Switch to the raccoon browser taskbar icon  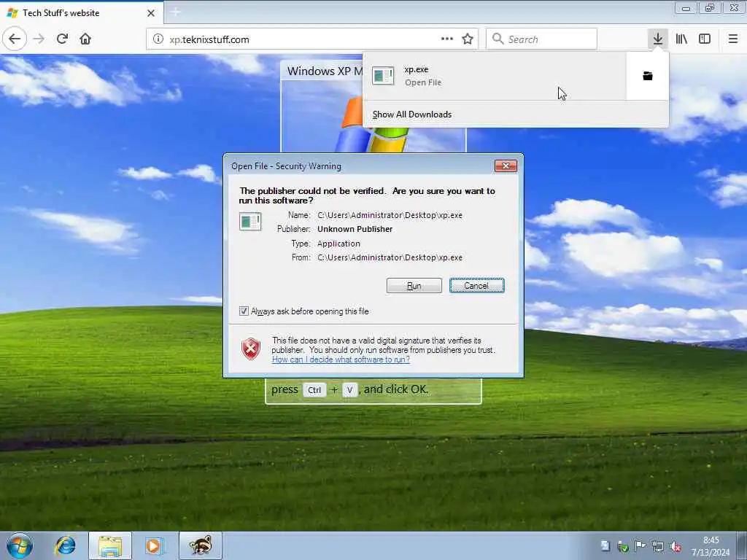coord(201,545)
